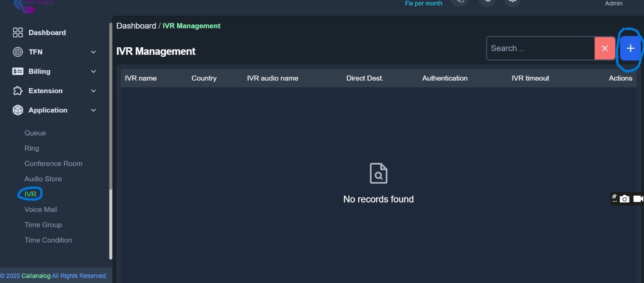The height and width of the screenshot is (283, 644).
Task: Click the Application cube icon
Action: pos(18,110)
